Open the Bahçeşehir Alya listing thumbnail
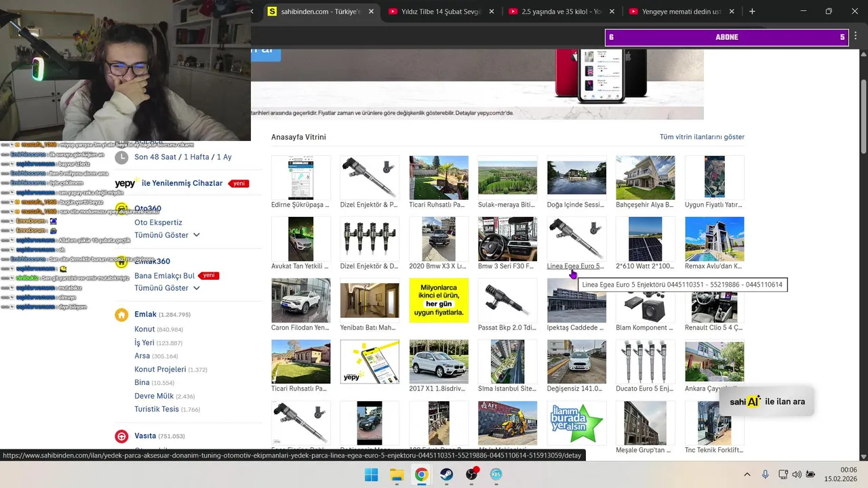This screenshot has height=488, width=868. 645,178
